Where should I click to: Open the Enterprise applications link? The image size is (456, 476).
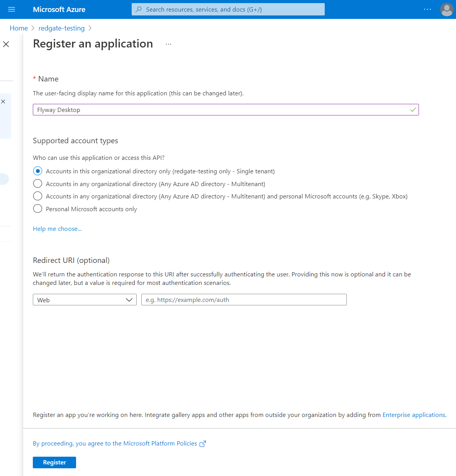point(414,415)
